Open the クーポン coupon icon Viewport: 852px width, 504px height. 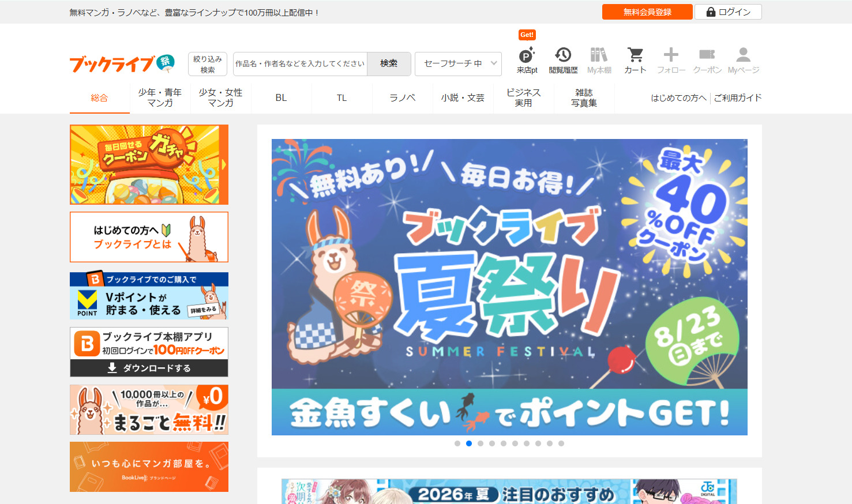707,61
